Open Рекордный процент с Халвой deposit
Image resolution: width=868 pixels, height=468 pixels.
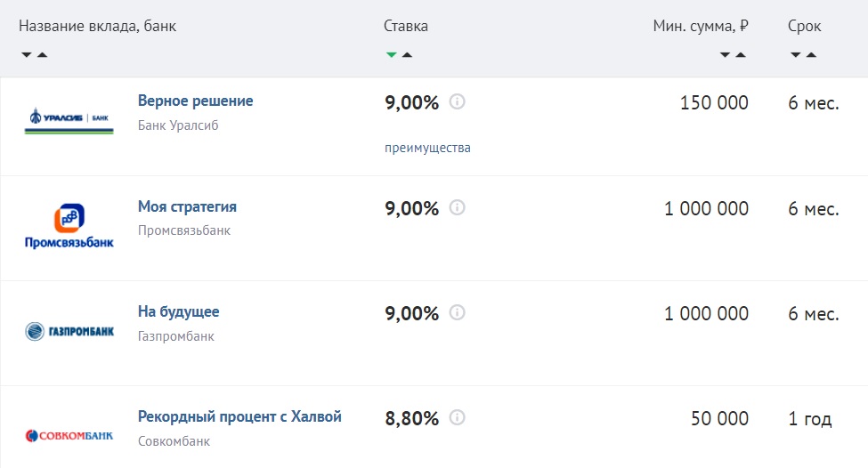click(x=239, y=416)
